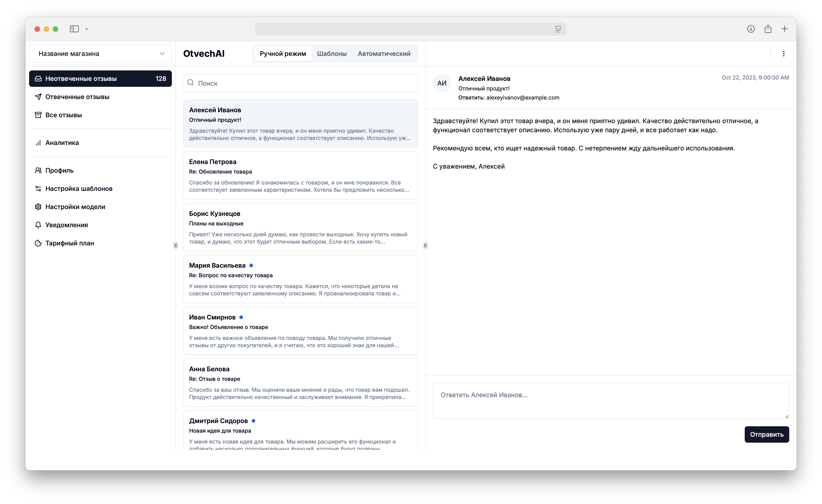This screenshot has height=504, width=822.
Task: Toggle the browser sidebar icon
Action: (x=74, y=29)
